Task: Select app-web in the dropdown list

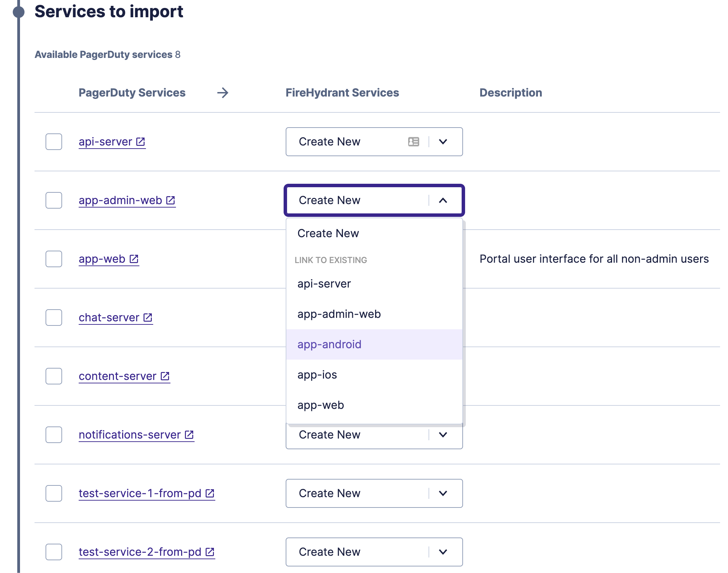Action: coord(374,405)
